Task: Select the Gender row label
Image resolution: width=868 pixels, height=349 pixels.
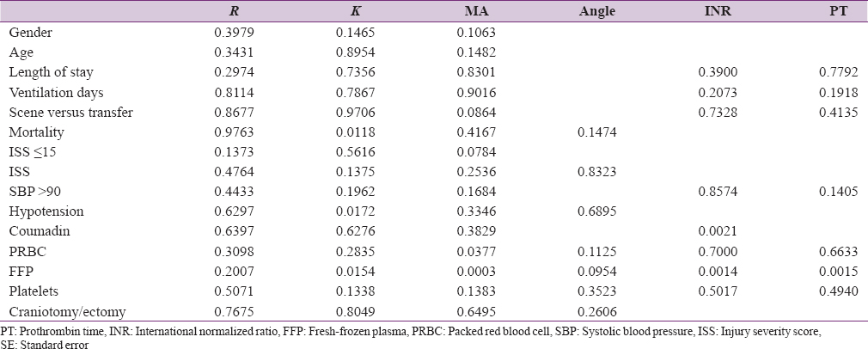Action: [x=31, y=33]
